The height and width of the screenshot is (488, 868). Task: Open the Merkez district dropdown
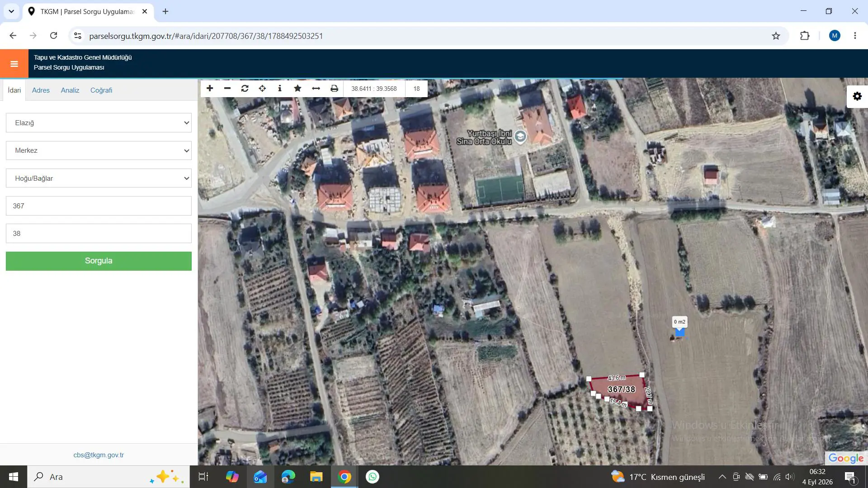point(99,150)
